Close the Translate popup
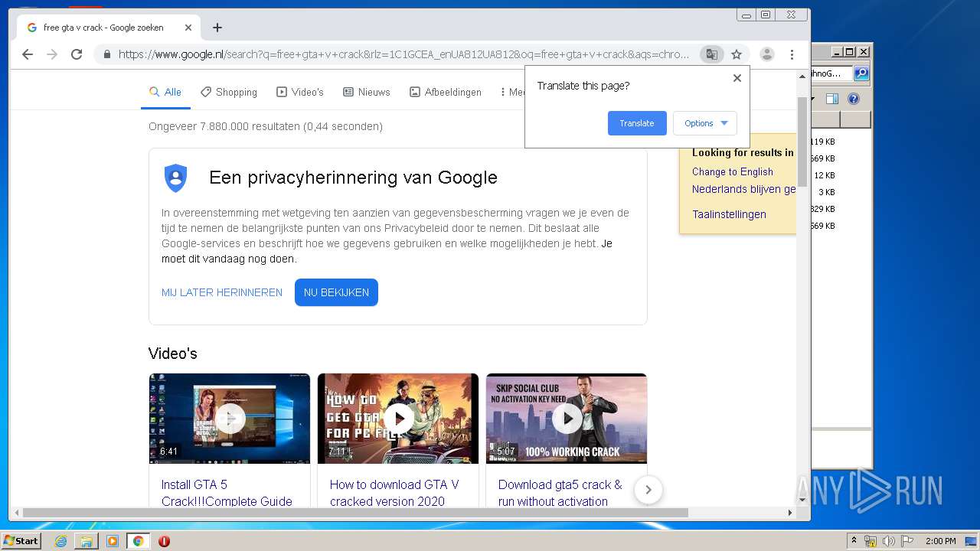 (x=737, y=78)
